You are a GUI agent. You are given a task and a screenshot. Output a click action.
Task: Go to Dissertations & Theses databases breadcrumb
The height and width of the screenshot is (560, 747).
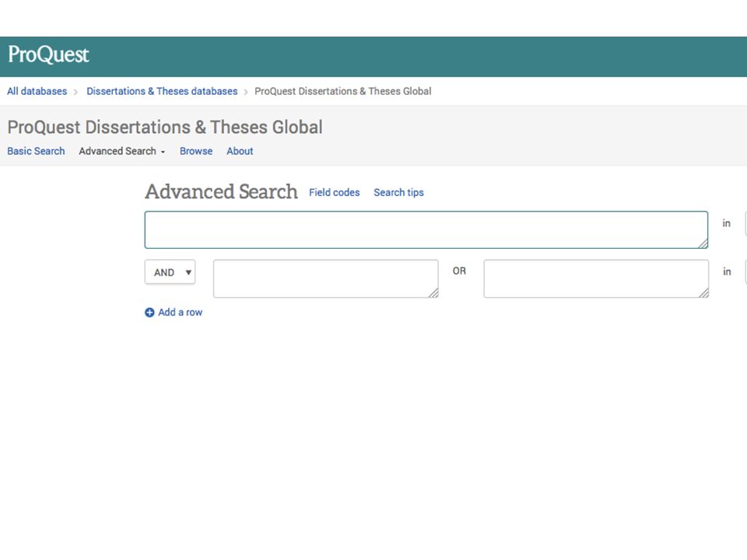(x=162, y=92)
